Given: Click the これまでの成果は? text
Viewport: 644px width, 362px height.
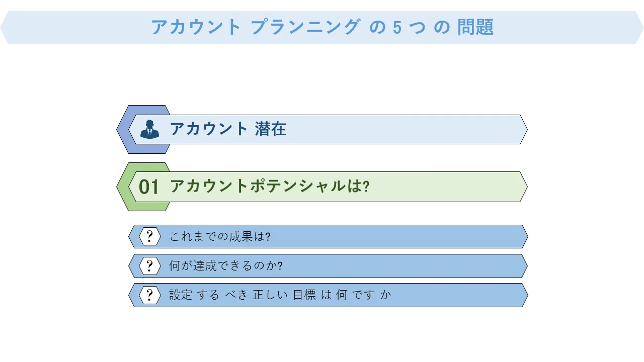Looking at the screenshot, I should [220, 237].
